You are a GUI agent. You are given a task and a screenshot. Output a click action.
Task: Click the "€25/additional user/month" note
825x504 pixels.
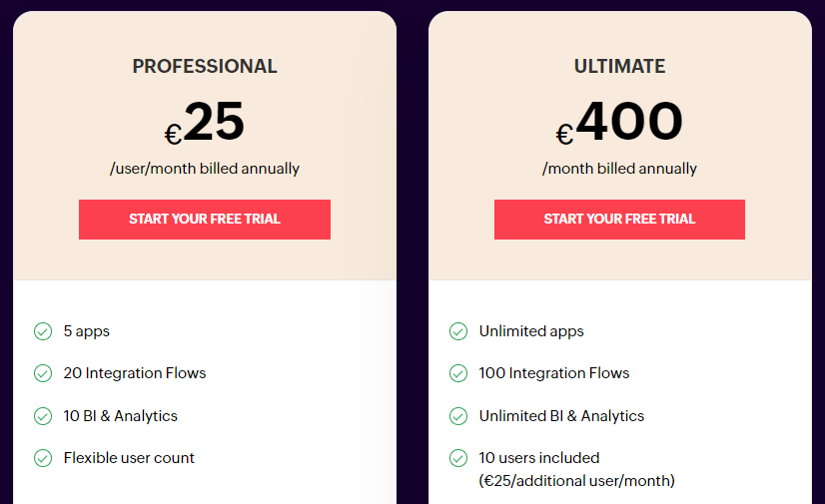577,481
